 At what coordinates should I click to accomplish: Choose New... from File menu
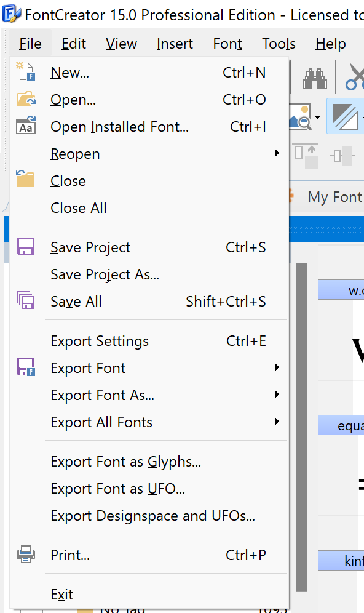click(149, 73)
